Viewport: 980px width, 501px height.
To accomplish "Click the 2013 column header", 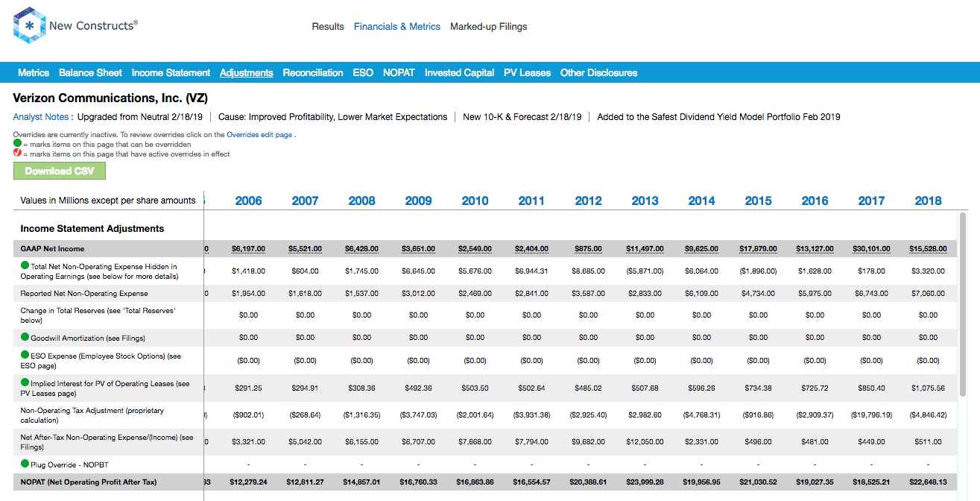I will [645, 201].
